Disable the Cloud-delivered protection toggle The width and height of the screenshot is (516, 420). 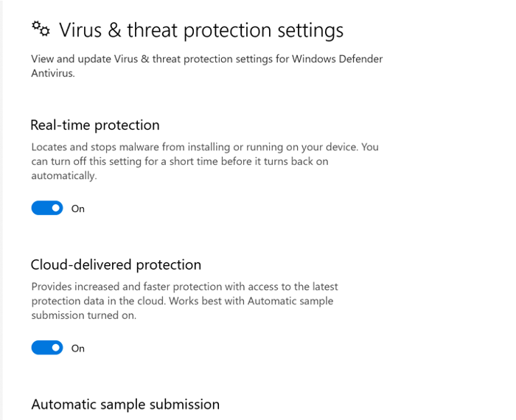coord(47,348)
